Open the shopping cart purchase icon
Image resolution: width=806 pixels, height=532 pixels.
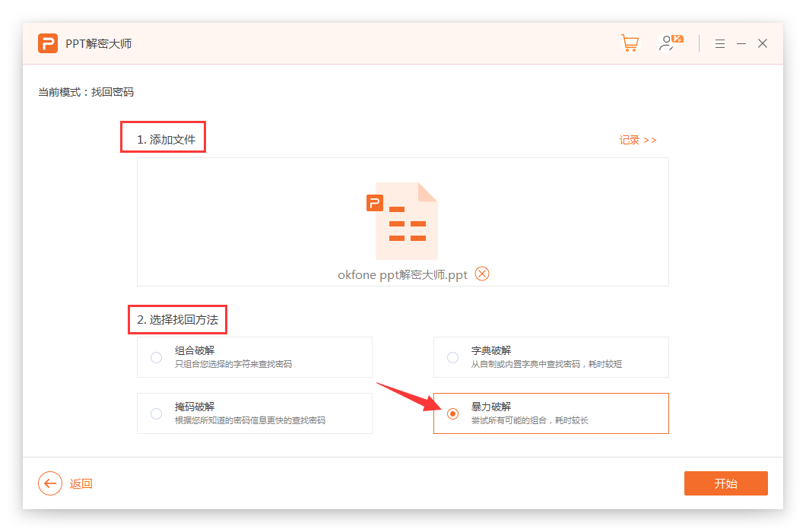[630, 43]
